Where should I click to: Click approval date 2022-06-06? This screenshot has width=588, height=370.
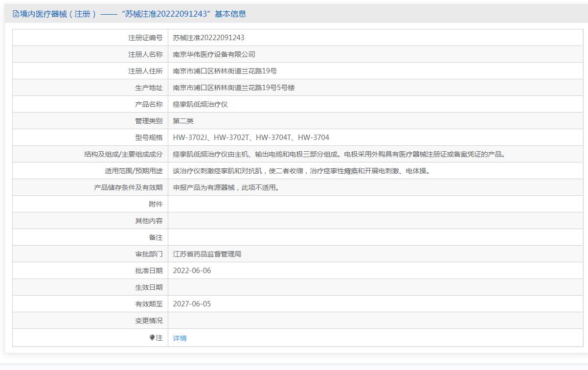tap(192, 271)
